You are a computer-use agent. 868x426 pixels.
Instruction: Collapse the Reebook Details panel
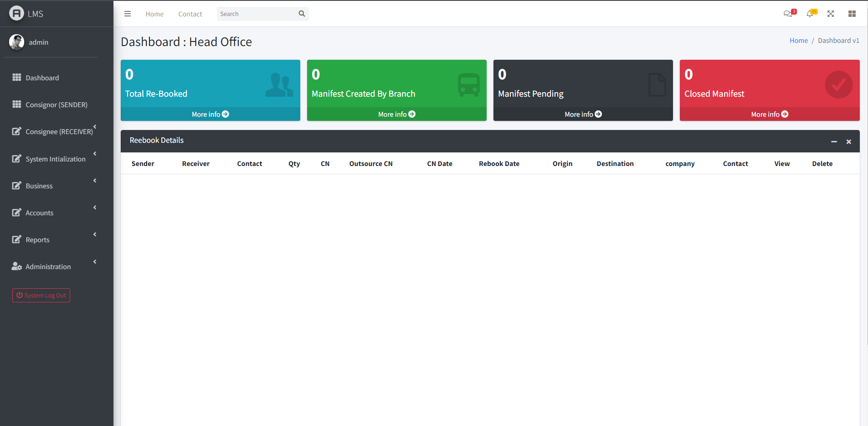coord(834,142)
